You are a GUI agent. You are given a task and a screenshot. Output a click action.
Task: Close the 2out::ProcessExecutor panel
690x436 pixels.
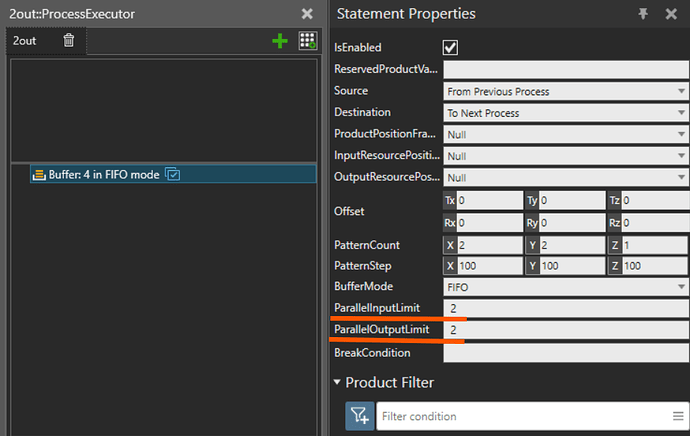pyautogui.click(x=307, y=14)
